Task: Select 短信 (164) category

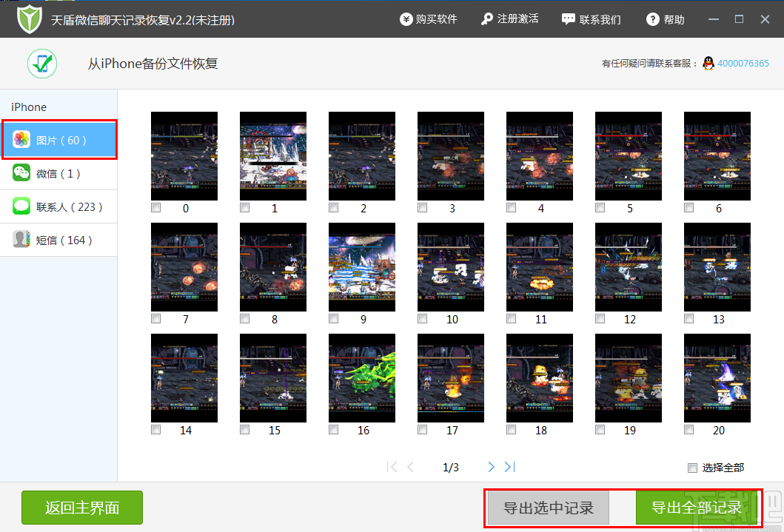Action: coord(58,240)
